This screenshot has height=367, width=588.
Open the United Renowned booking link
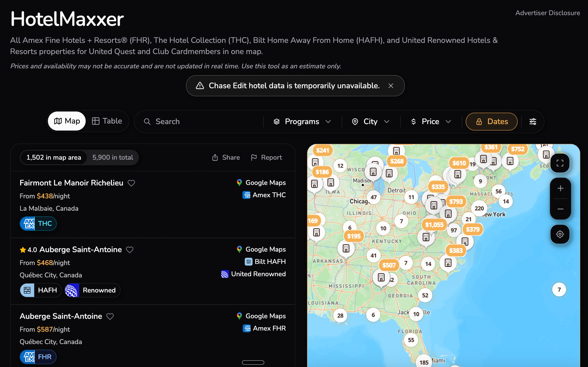click(x=253, y=274)
